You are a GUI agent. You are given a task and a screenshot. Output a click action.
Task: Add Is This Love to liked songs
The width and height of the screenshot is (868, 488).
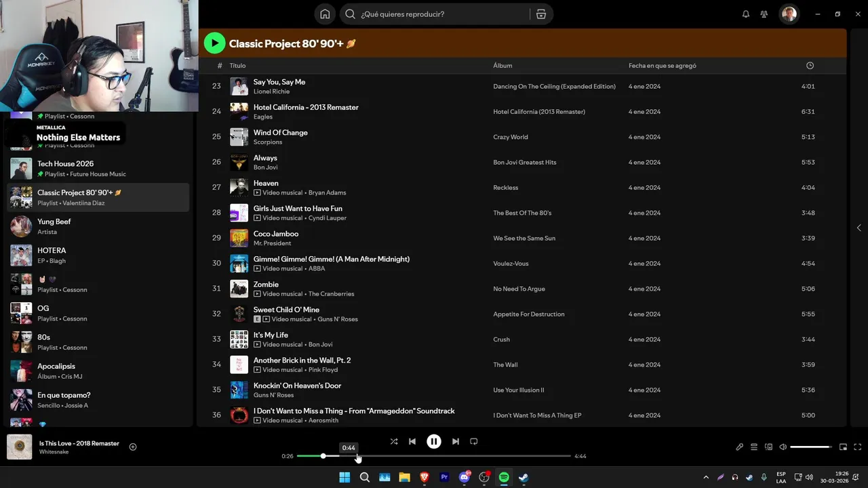click(133, 447)
